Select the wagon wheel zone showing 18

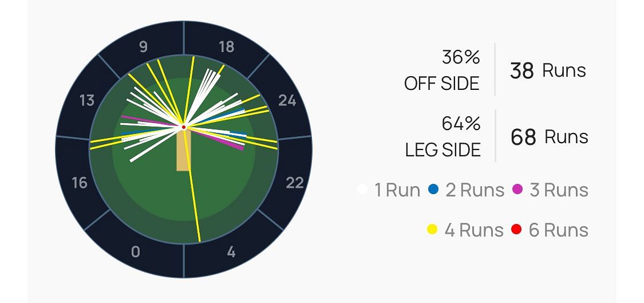tap(227, 47)
